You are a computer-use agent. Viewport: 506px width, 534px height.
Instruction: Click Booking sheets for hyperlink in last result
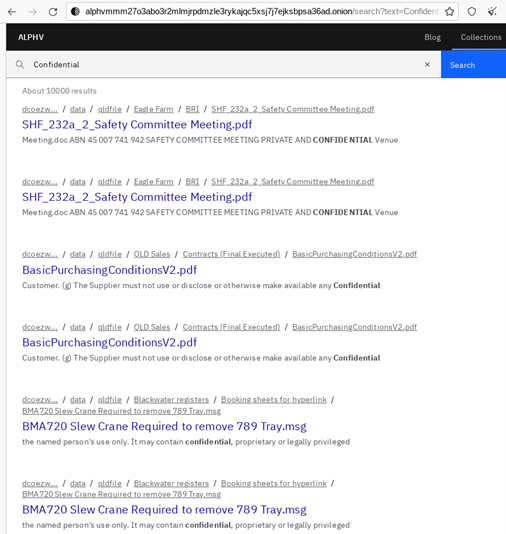click(x=274, y=484)
